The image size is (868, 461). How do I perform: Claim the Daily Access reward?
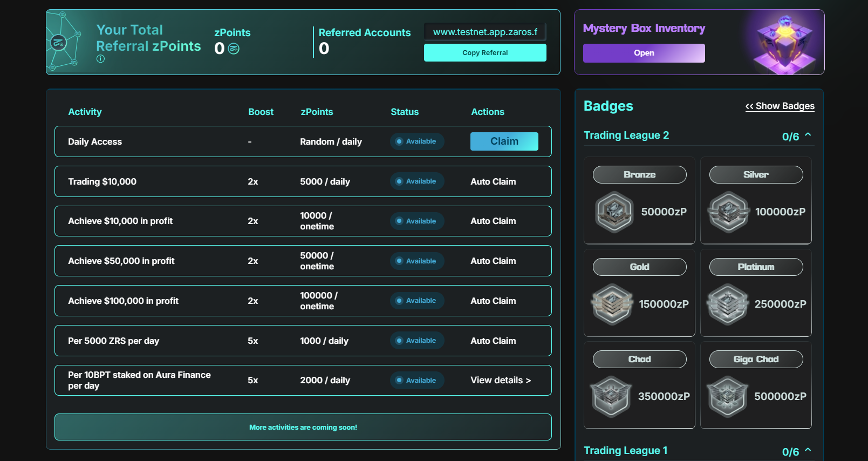pyautogui.click(x=504, y=141)
